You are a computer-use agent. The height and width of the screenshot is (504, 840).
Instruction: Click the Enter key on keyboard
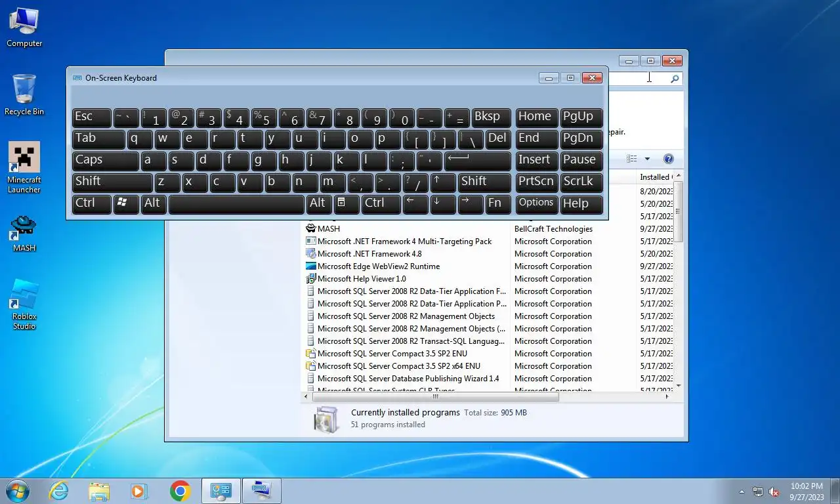pyautogui.click(x=478, y=160)
